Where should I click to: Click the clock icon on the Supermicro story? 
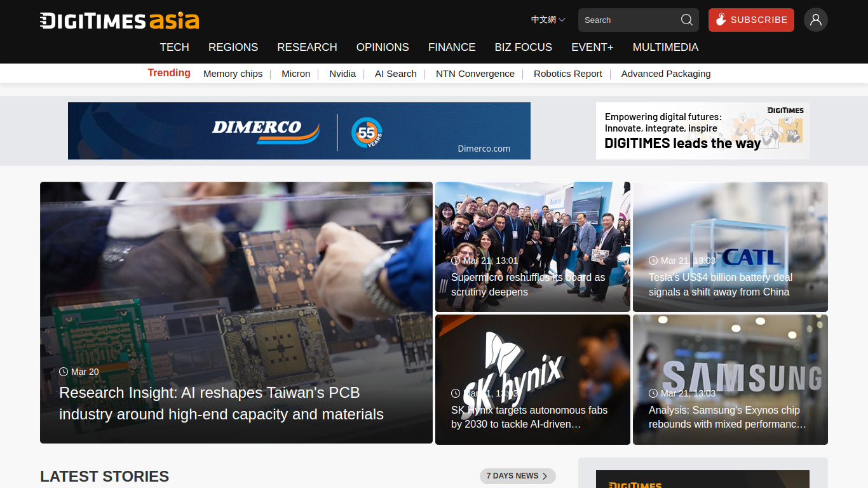click(456, 261)
